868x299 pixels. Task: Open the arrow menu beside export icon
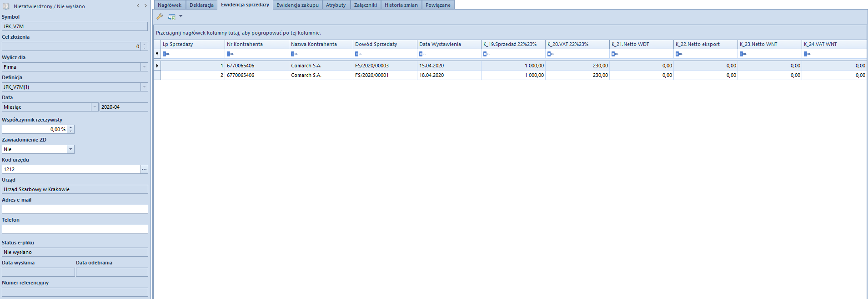(x=181, y=16)
